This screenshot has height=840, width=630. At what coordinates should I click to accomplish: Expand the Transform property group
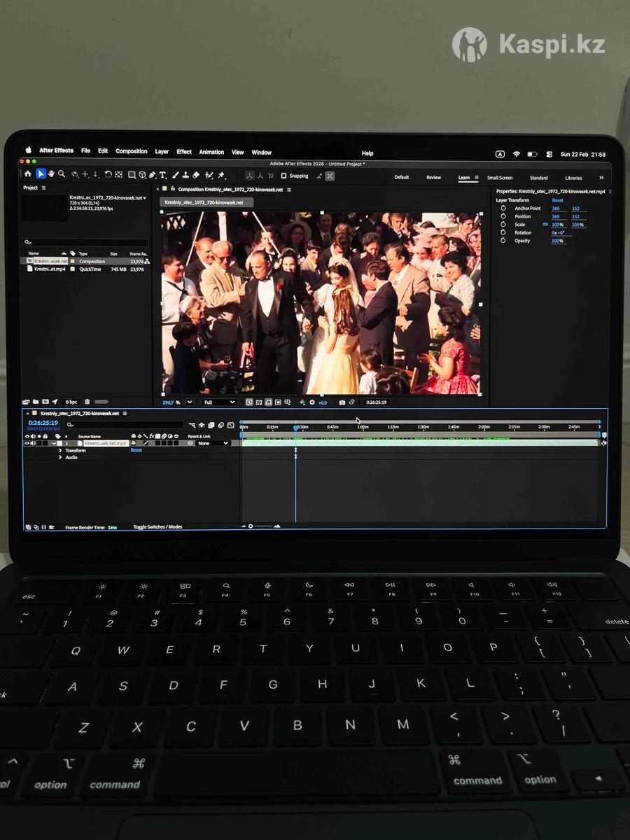[x=60, y=451]
